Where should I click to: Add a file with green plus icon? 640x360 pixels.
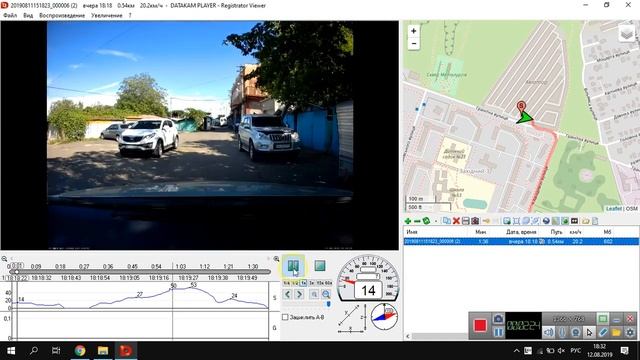coord(407,221)
